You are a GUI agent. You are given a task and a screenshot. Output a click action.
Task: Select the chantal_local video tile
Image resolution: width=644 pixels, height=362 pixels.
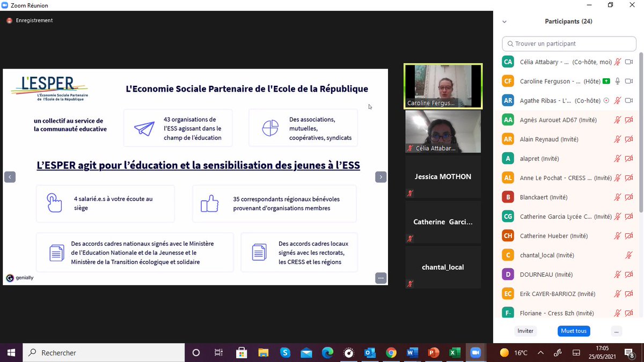tap(443, 267)
